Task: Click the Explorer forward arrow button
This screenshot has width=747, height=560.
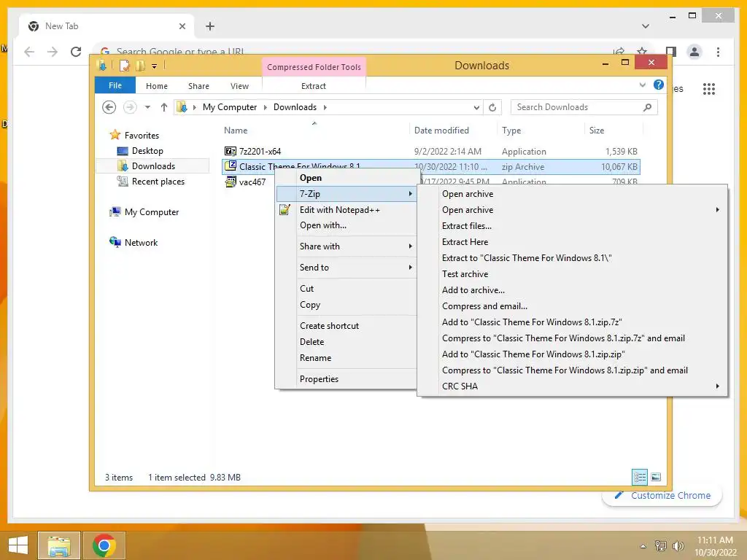Action: [x=130, y=107]
